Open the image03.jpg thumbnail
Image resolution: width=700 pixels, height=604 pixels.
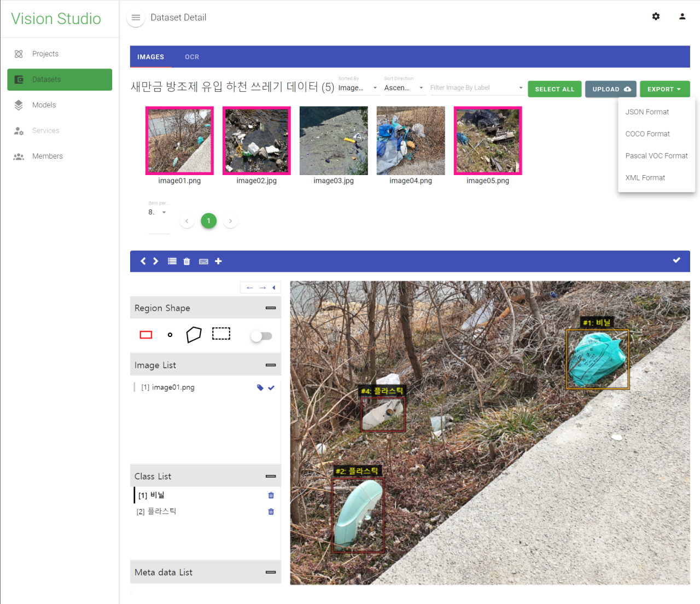tap(334, 141)
